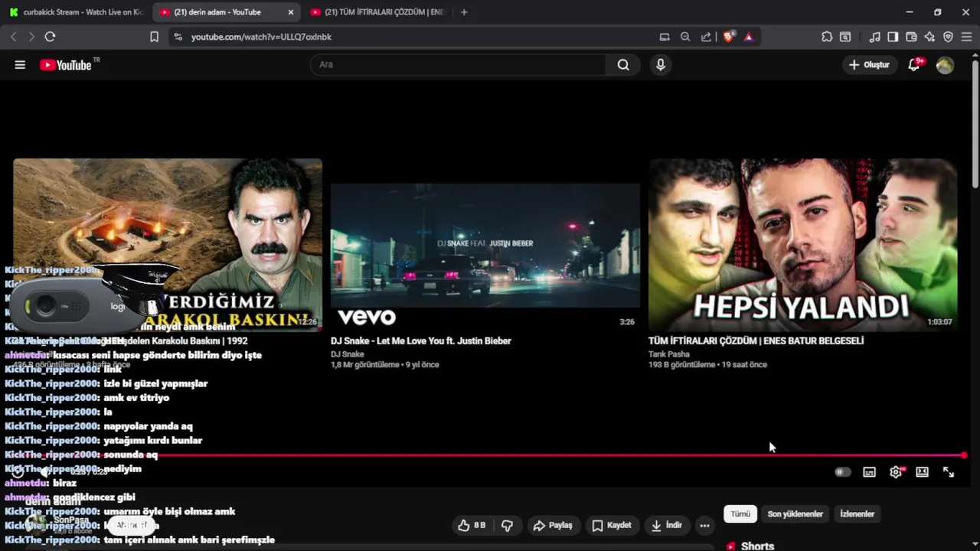The image size is (980, 551).
Task: Close the derin adam YouTube tab
Action: (291, 12)
